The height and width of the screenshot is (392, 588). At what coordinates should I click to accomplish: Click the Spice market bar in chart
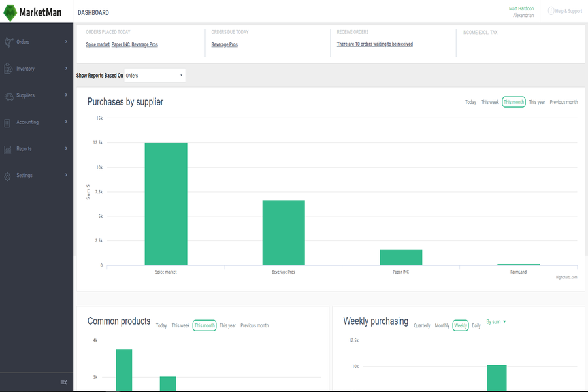click(166, 204)
